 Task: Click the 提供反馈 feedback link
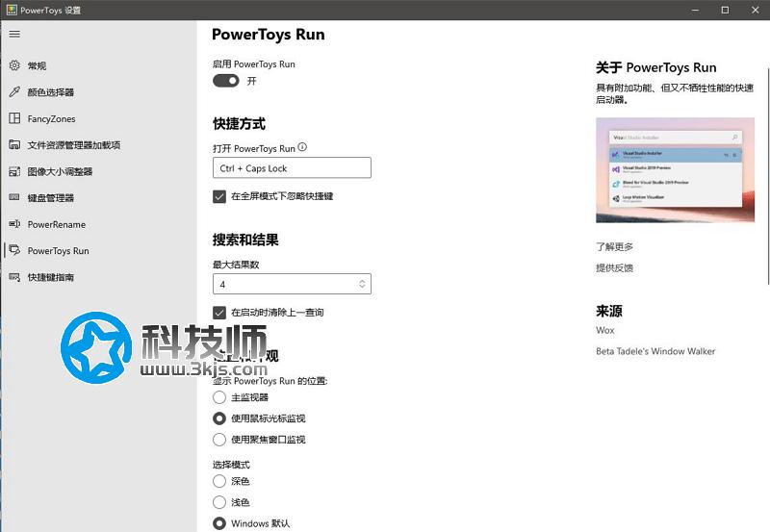pos(614,268)
